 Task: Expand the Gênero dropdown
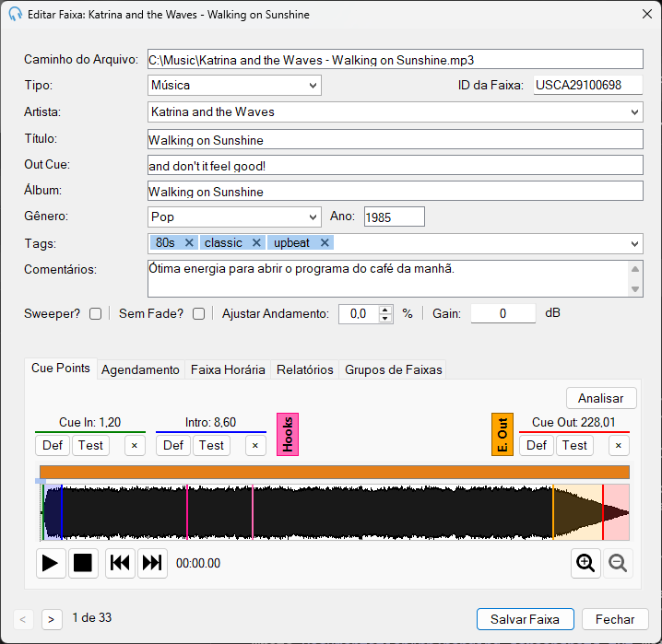click(x=234, y=217)
